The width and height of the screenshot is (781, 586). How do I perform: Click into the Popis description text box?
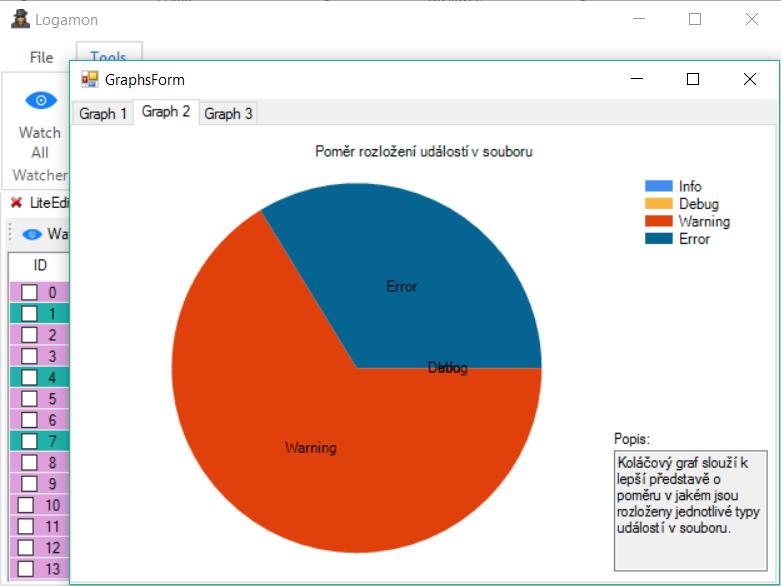[x=690, y=511]
